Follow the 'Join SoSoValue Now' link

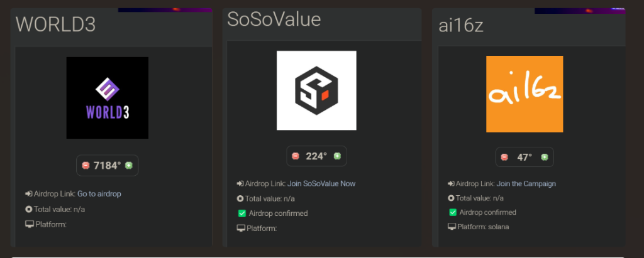pyautogui.click(x=321, y=183)
